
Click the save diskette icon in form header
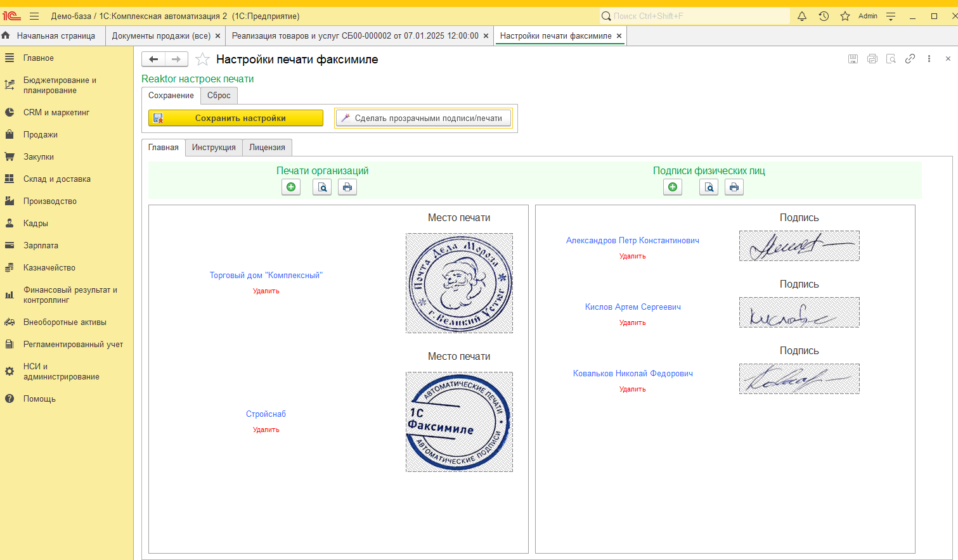(853, 59)
